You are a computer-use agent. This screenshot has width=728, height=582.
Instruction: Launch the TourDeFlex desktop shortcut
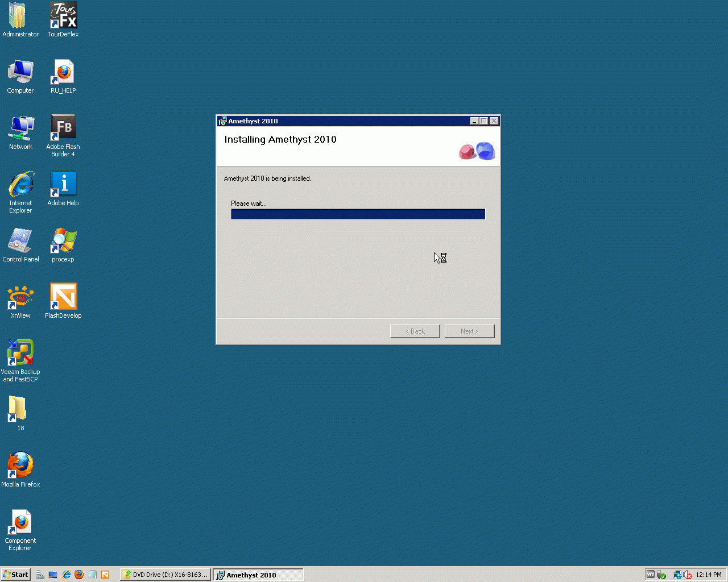[x=63, y=20]
